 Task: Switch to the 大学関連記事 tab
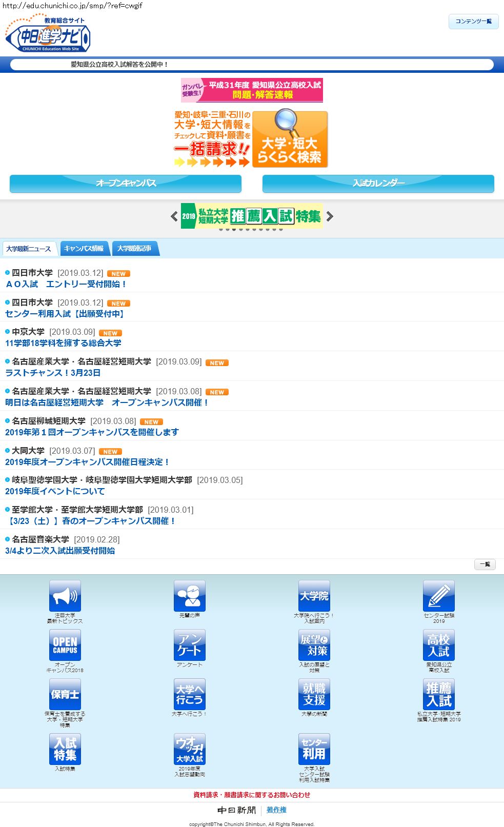(x=134, y=249)
